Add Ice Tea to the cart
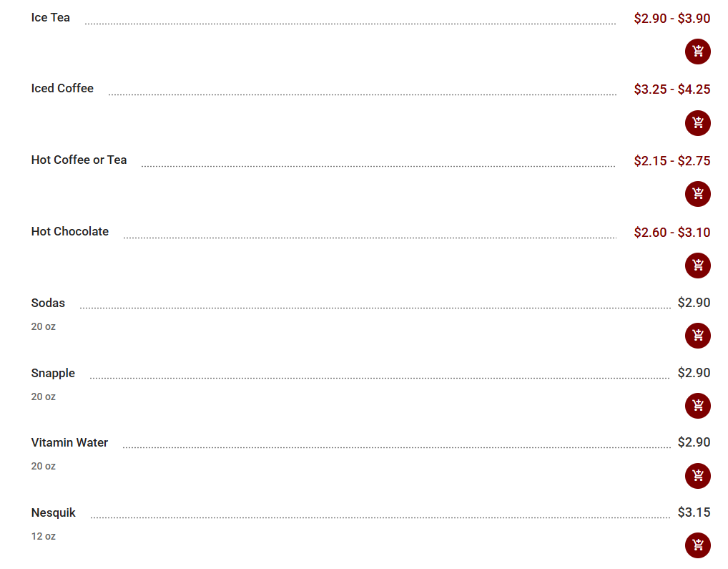Image resolution: width=728 pixels, height=569 pixels. coord(698,52)
